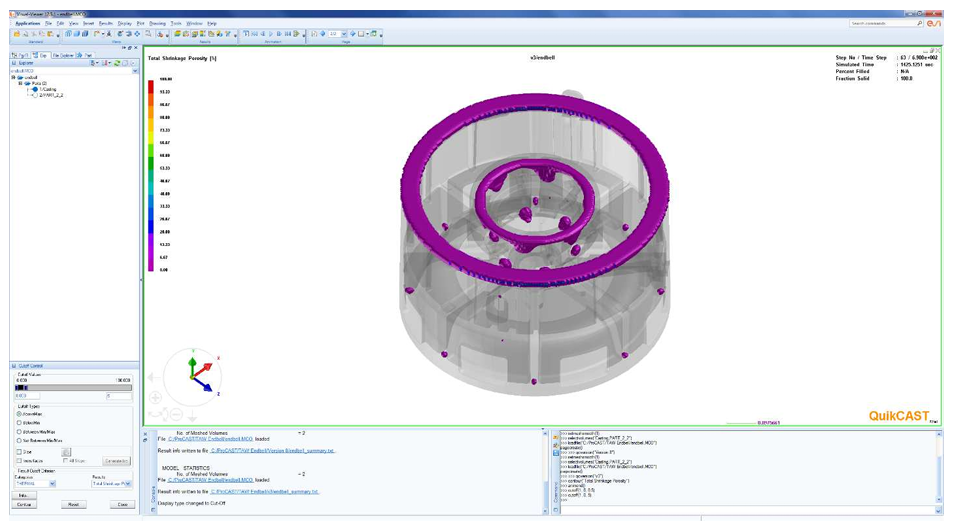The width and height of the screenshot is (960, 526).
Task: Toggle visibility of 2/PART_2_2 part
Action: pyautogui.click(x=34, y=96)
